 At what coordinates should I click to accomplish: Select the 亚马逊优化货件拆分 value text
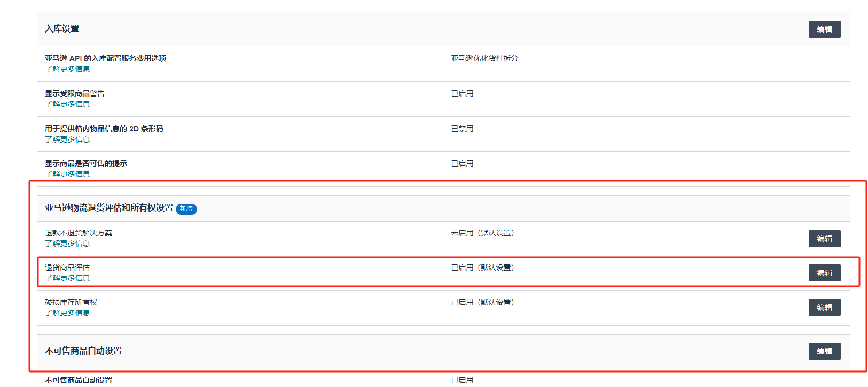[484, 58]
